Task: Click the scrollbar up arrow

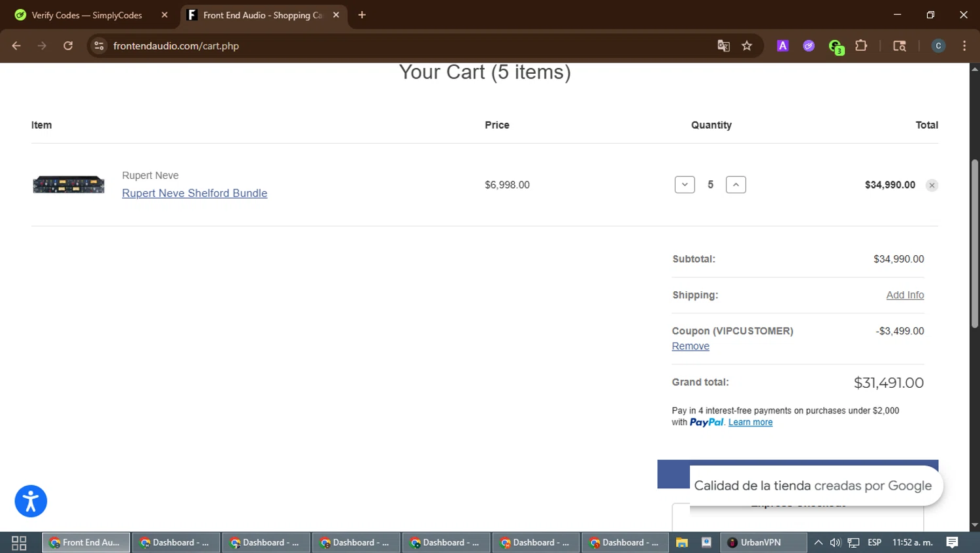Action: click(975, 69)
